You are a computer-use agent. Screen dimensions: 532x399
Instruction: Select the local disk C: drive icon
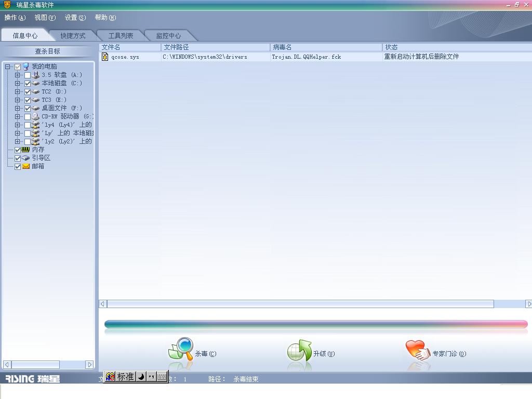point(36,83)
